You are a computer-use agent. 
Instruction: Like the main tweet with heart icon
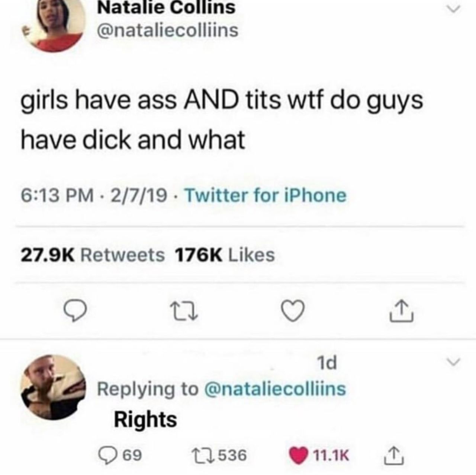pyautogui.click(x=293, y=311)
